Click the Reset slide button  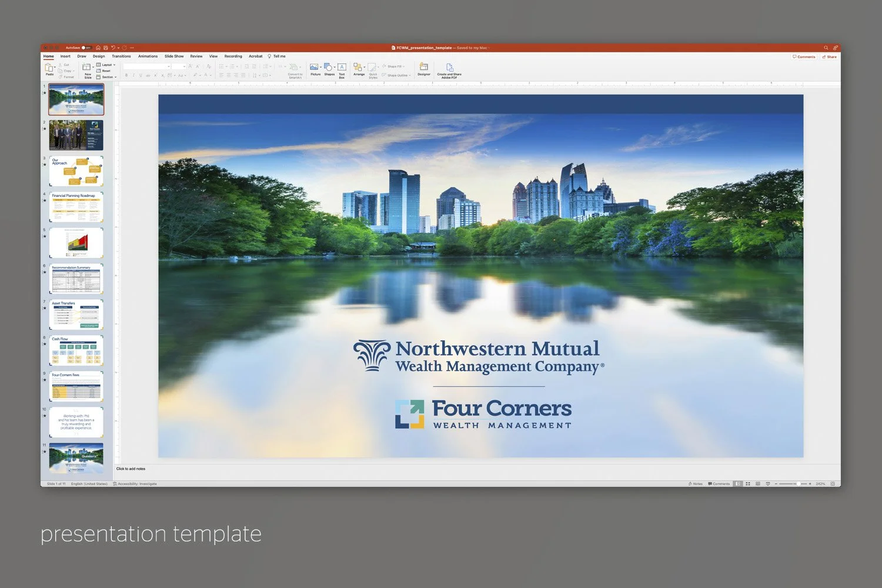point(103,71)
